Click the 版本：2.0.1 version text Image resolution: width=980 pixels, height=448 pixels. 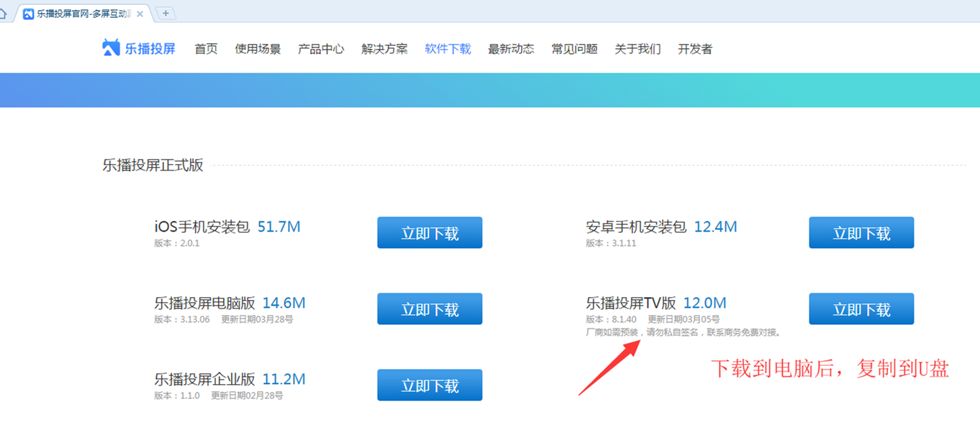177,243
